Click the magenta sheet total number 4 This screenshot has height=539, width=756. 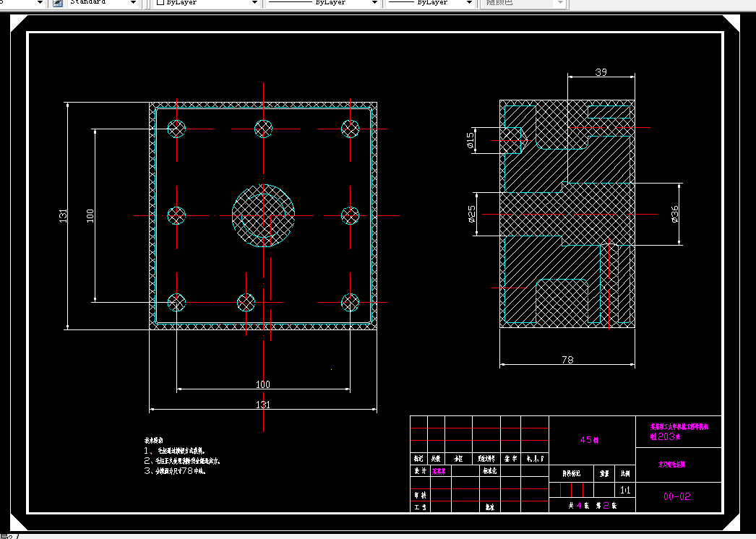(579, 506)
